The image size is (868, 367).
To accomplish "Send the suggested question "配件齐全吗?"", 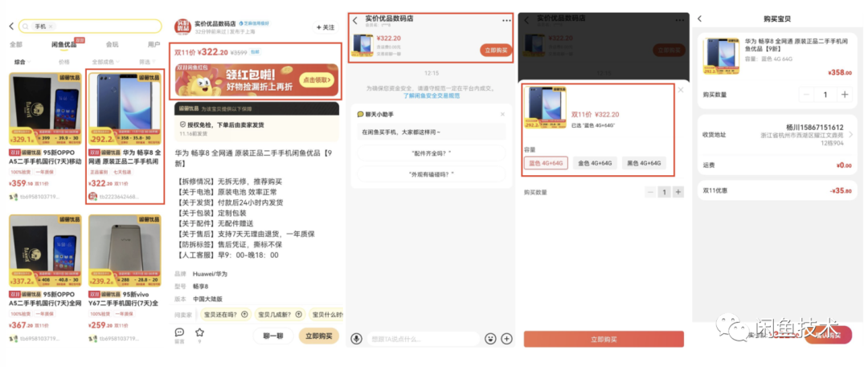I will coord(432,153).
